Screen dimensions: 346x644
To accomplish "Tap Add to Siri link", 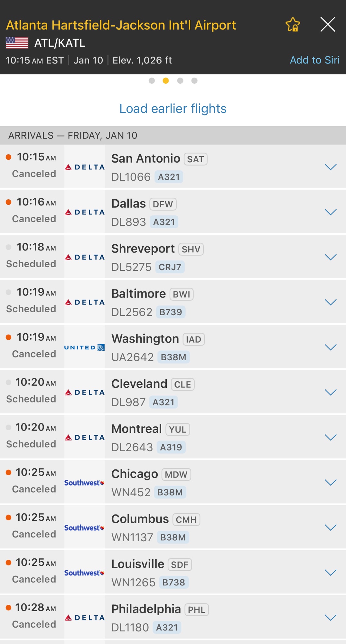I will point(314,60).
